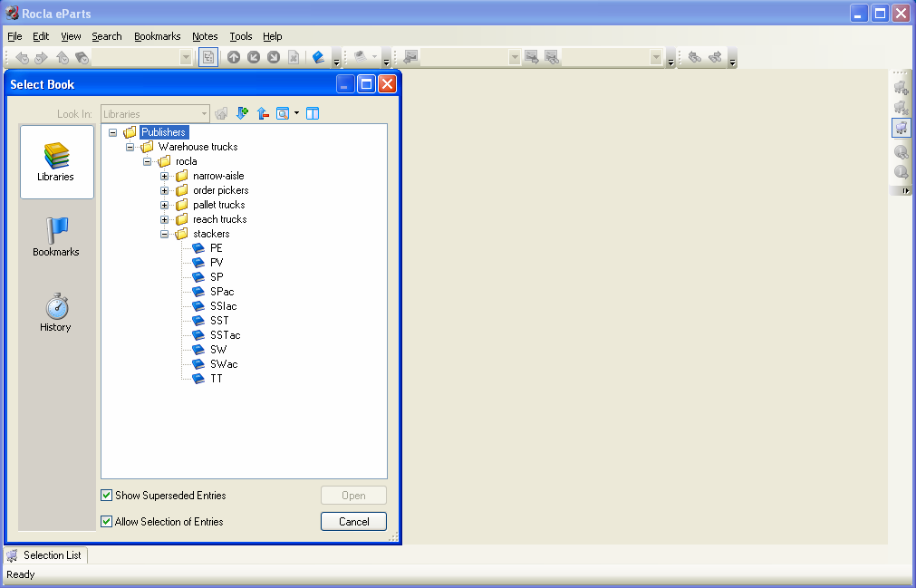
Task: Select the SSIac book entry
Action: [x=223, y=306]
